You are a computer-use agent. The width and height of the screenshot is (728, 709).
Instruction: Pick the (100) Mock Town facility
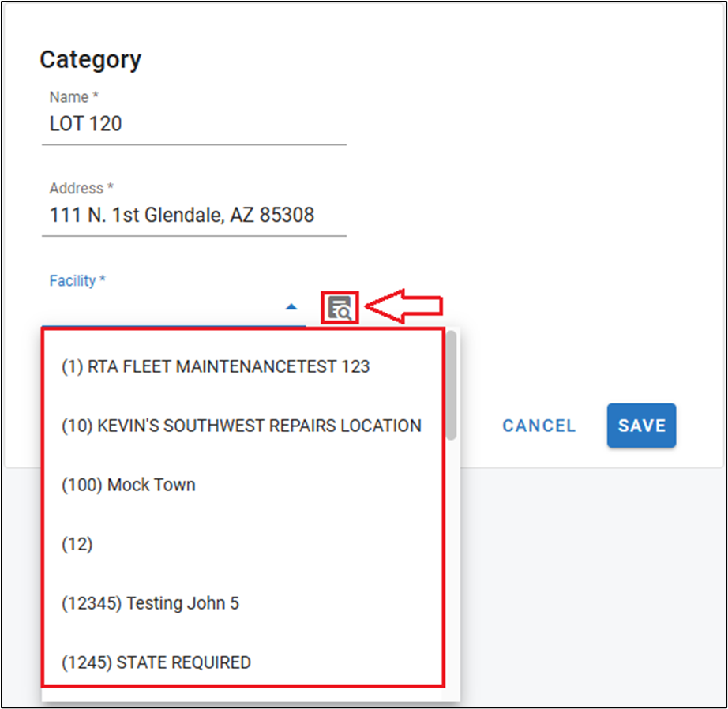129,485
